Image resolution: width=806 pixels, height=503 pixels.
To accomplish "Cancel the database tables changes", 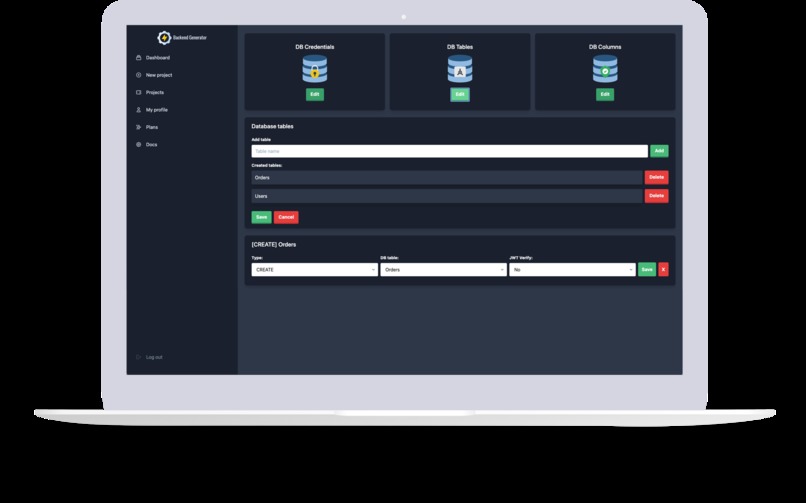I will 286,217.
